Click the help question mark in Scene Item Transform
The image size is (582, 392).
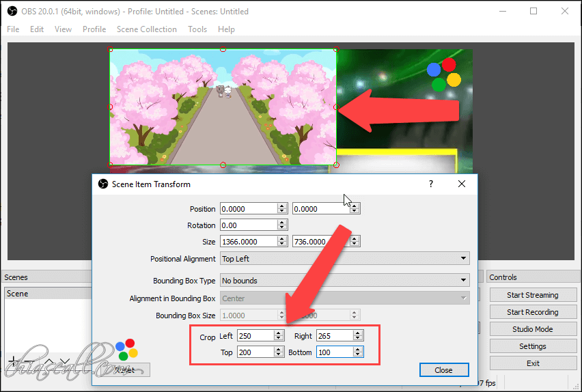pos(431,184)
